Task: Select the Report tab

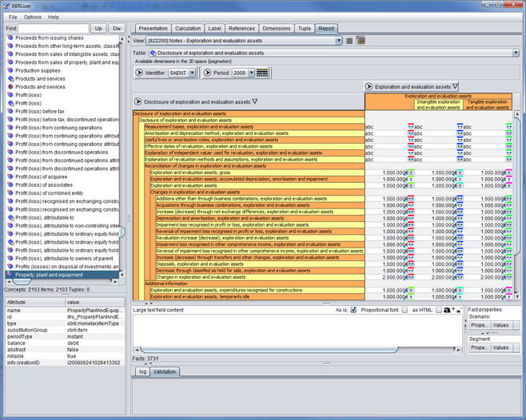Action: [326, 29]
